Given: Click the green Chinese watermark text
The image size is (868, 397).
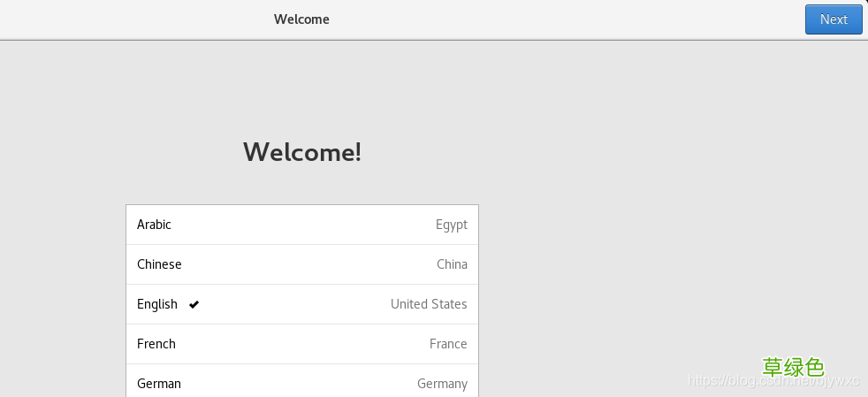Looking at the screenshot, I should 793,367.
